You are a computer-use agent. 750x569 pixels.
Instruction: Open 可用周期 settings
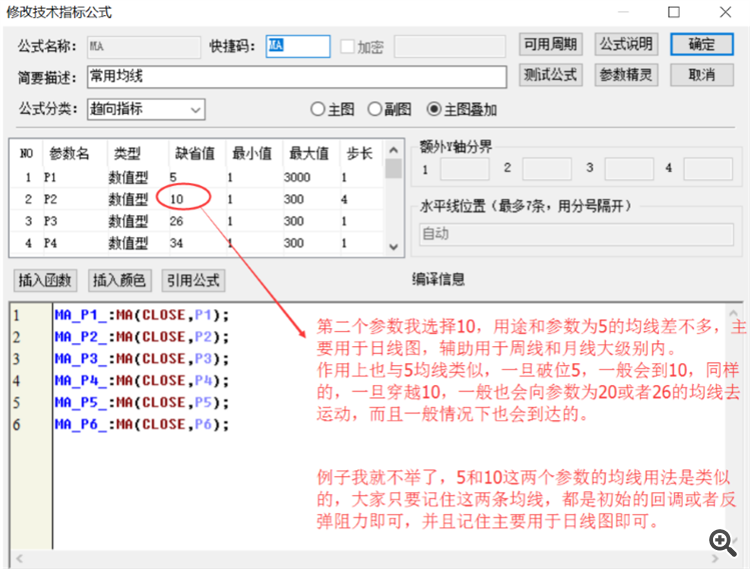click(551, 44)
